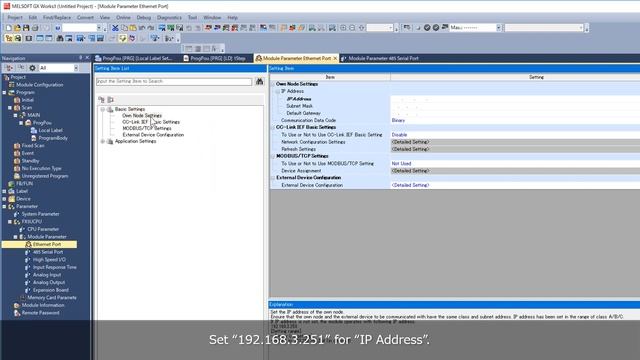Select CPU Parameter in Navigation tree

tap(43, 229)
